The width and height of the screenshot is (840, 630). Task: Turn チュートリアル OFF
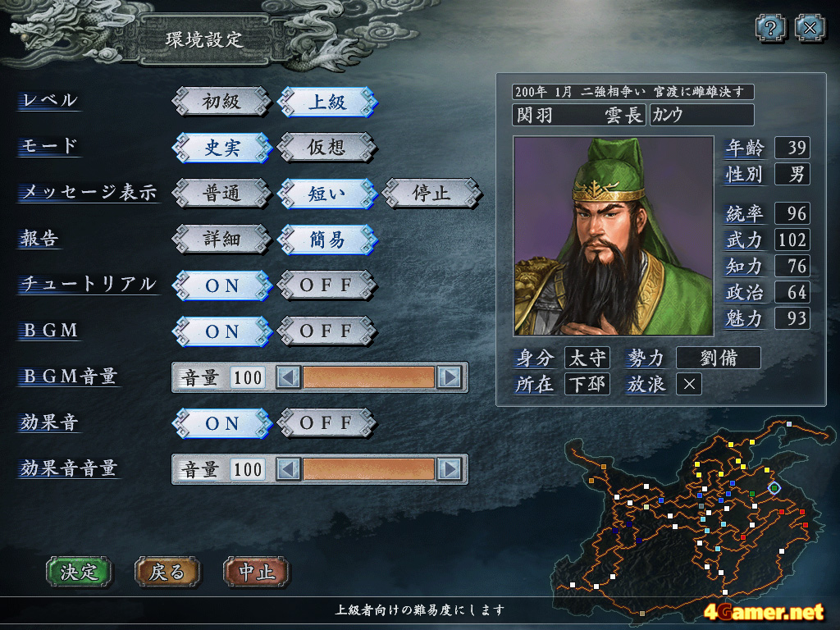tap(326, 285)
